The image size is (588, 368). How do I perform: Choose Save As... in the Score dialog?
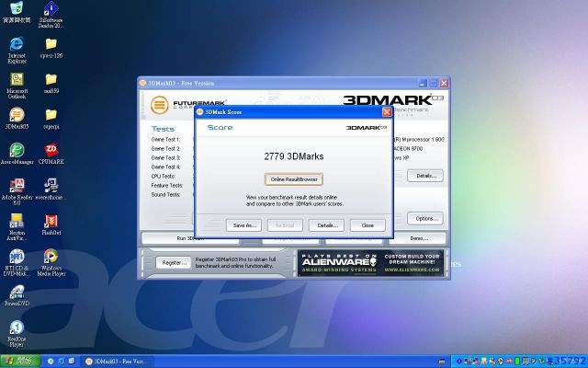pos(243,225)
